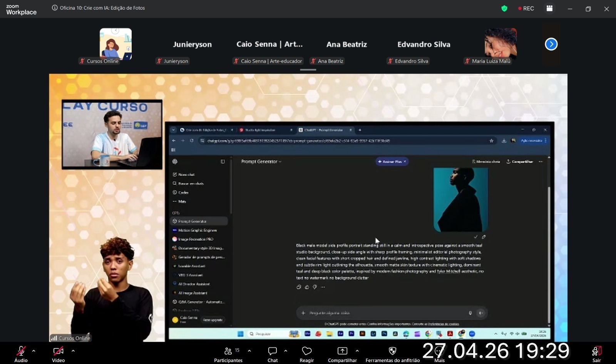Start a Novo chat in ChatGPT
Image resolution: width=616 pixels, height=364 pixels.
tap(183, 175)
